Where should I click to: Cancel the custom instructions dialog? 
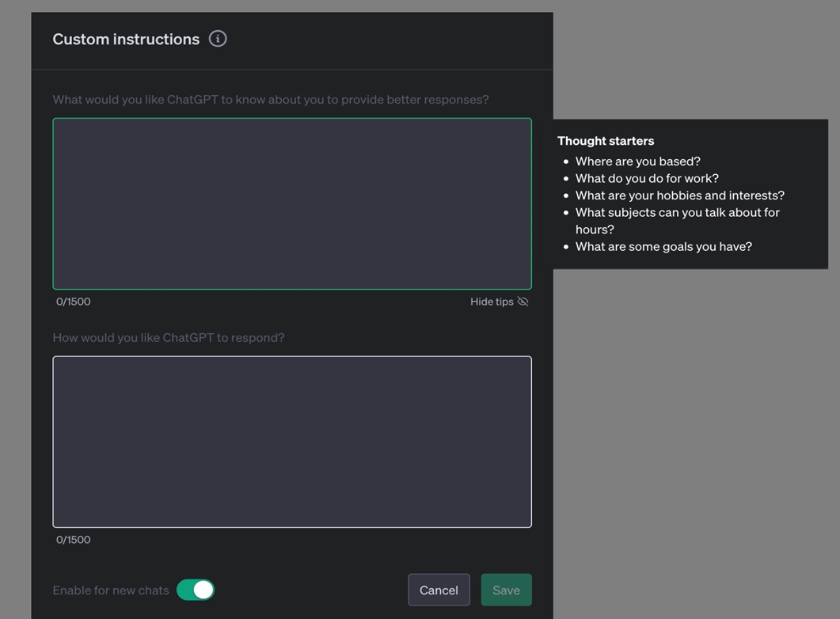tap(439, 590)
